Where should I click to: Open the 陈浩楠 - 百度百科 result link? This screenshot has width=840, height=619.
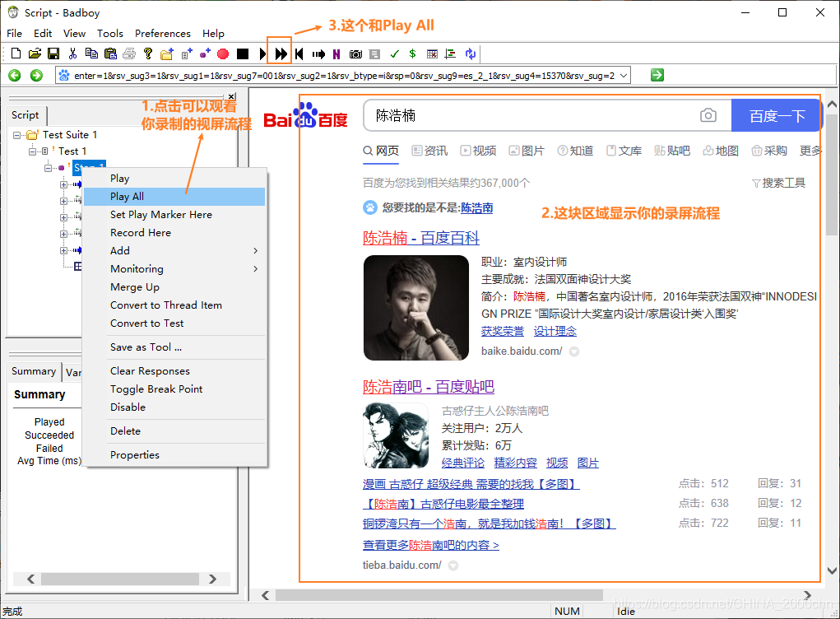[x=421, y=238]
